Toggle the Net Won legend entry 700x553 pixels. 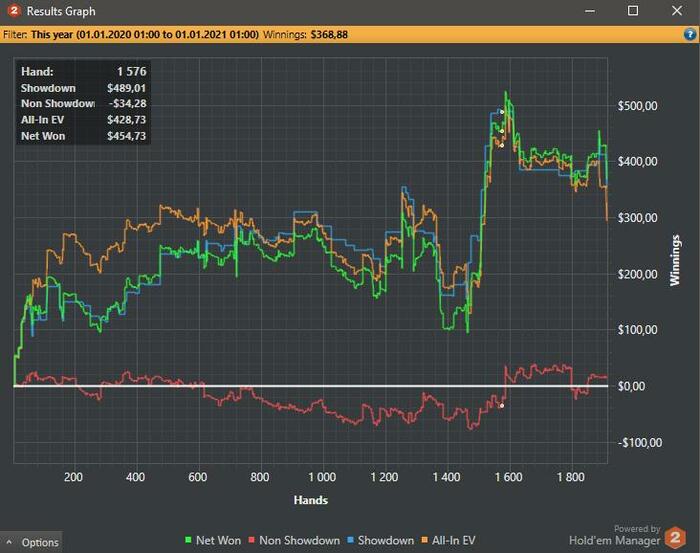[x=213, y=540]
